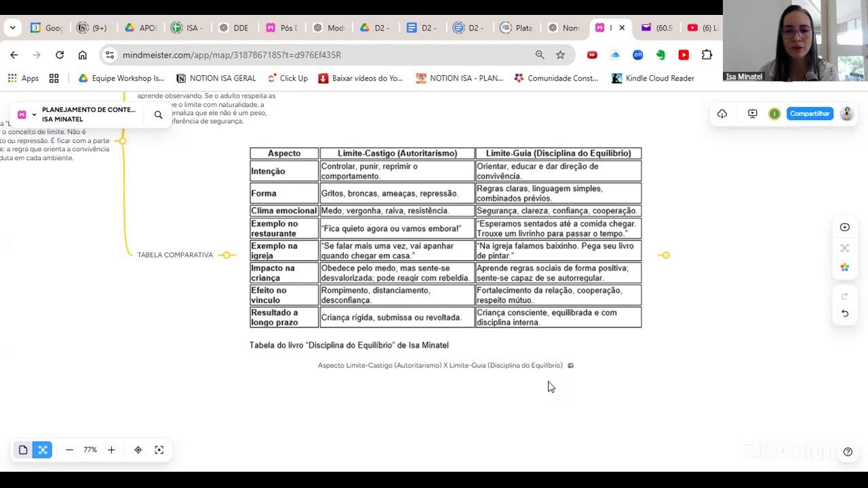Open the MindMeister export cloud download icon

(x=722, y=114)
